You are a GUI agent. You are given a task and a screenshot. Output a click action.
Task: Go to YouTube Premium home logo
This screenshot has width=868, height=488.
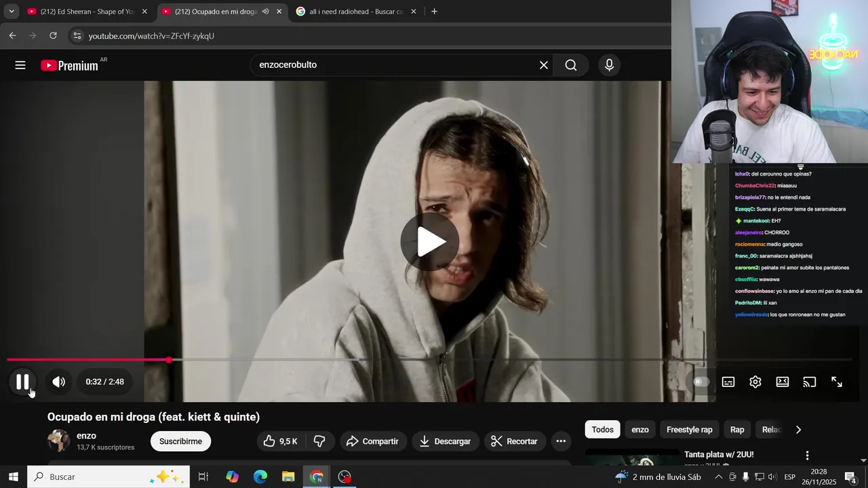[x=69, y=65]
